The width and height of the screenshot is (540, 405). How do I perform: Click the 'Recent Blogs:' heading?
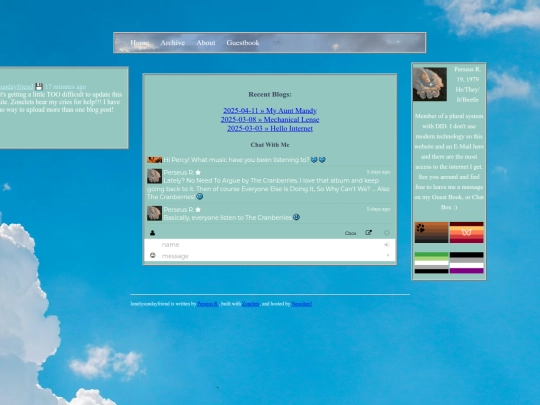coord(270,94)
